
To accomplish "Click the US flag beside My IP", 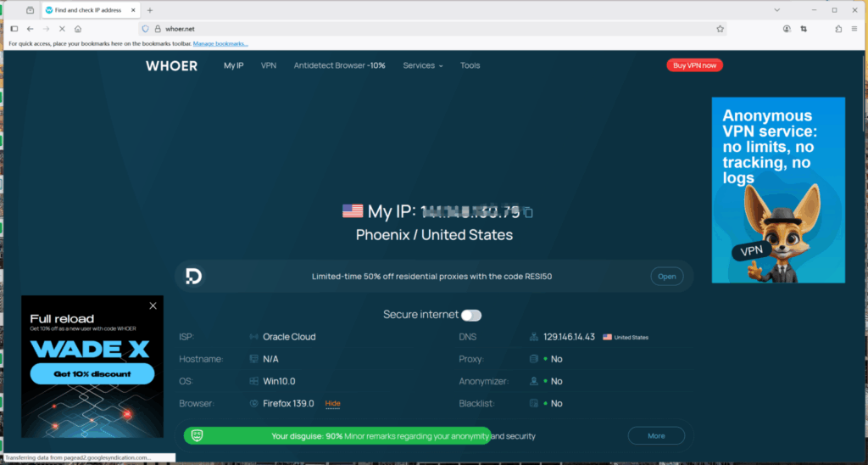I will [x=353, y=211].
